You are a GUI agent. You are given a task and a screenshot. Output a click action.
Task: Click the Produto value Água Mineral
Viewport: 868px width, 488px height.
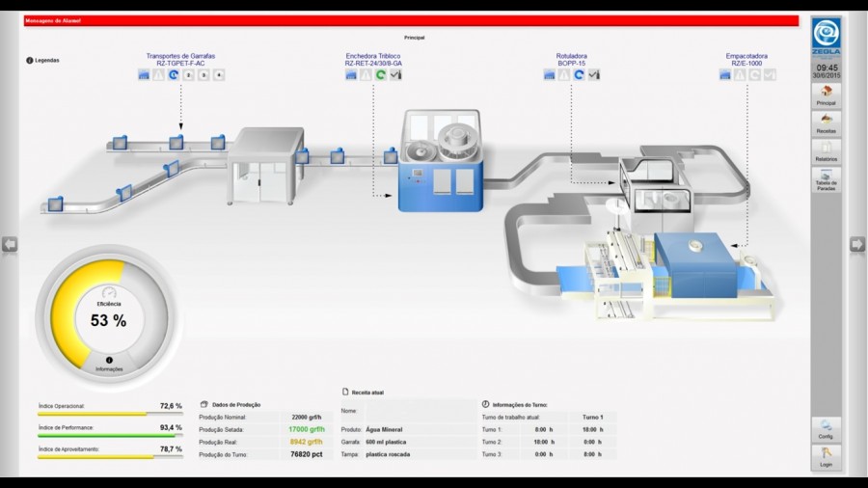384,429
